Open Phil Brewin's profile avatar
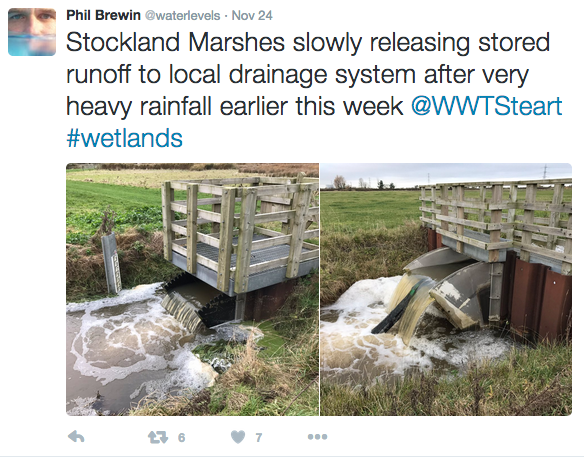 point(32,32)
